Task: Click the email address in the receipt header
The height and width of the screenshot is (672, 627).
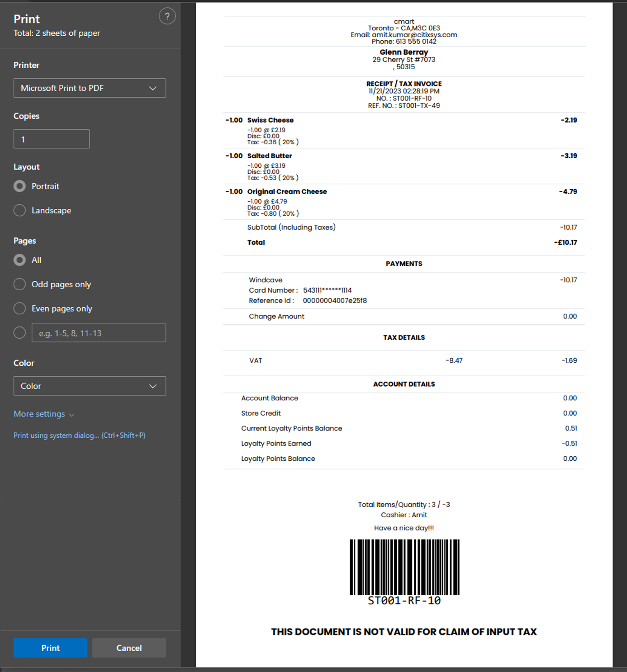Action: coord(414,35)
